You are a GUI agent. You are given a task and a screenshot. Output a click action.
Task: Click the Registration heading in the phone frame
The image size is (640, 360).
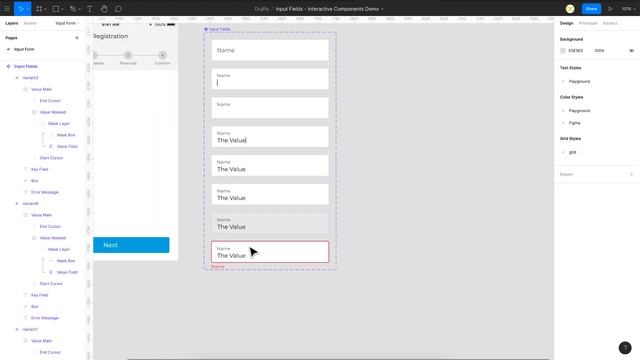point(110,36)
